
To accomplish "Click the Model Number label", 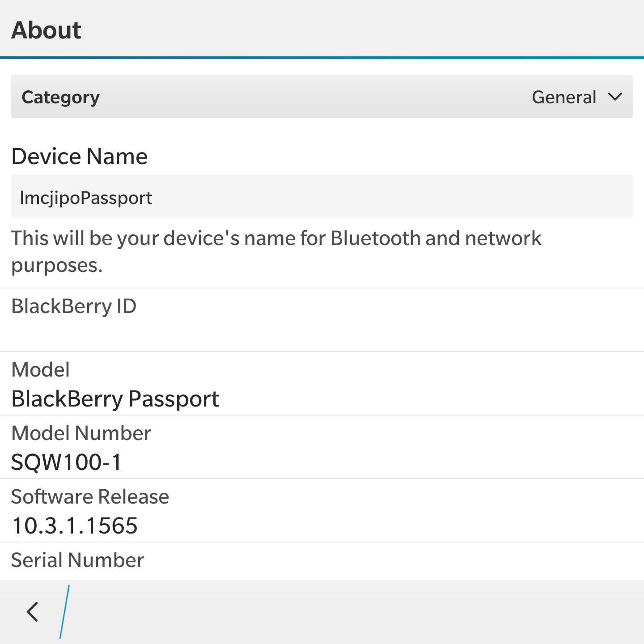I will pyautogui.click(x=81, y=433).
